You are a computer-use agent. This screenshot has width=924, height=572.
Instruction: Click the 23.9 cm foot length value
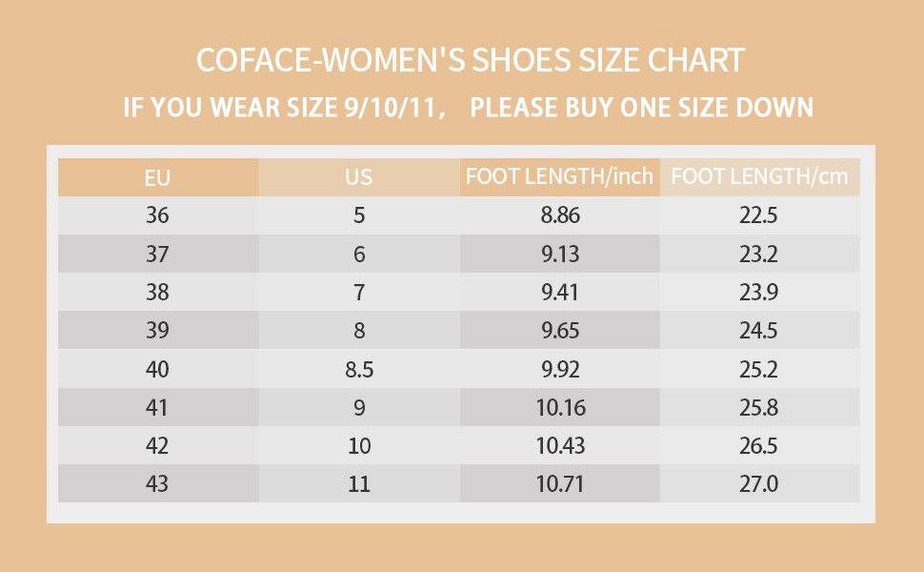click(x=759, y=293)
